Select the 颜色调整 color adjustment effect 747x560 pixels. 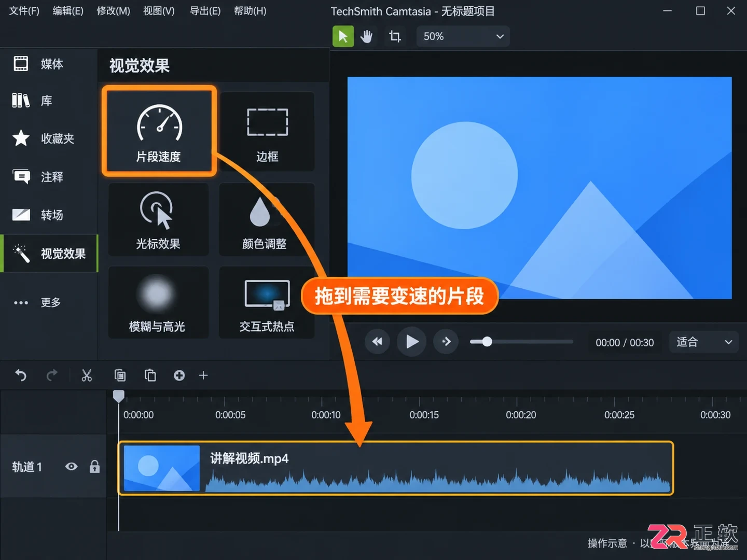(x=267, y=220)
